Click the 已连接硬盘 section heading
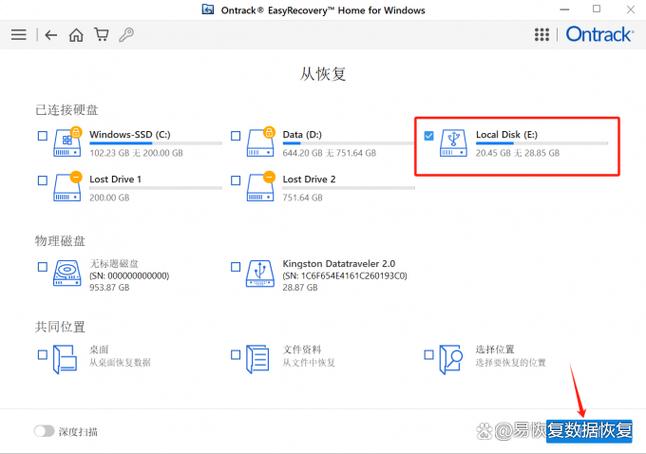The height and width of the screenshot is (454, 646). (x=66, y=110)
